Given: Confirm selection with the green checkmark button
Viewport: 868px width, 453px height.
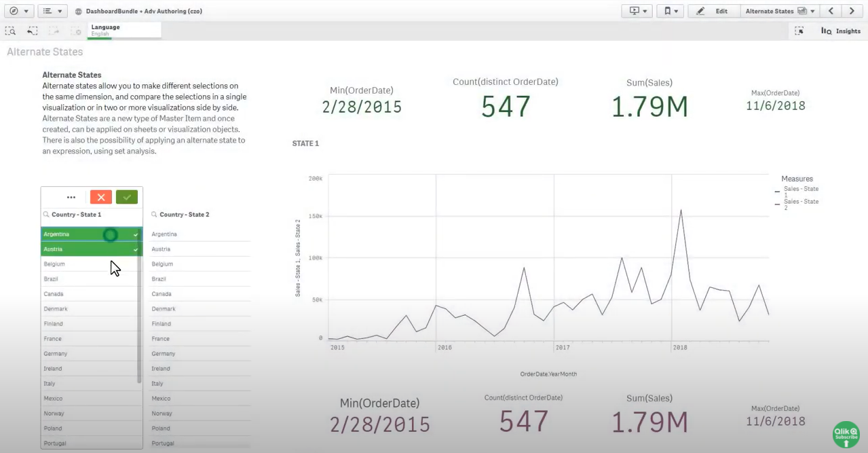Looking at the screenshot, I should pyautogui.click(x=127, y=197).
